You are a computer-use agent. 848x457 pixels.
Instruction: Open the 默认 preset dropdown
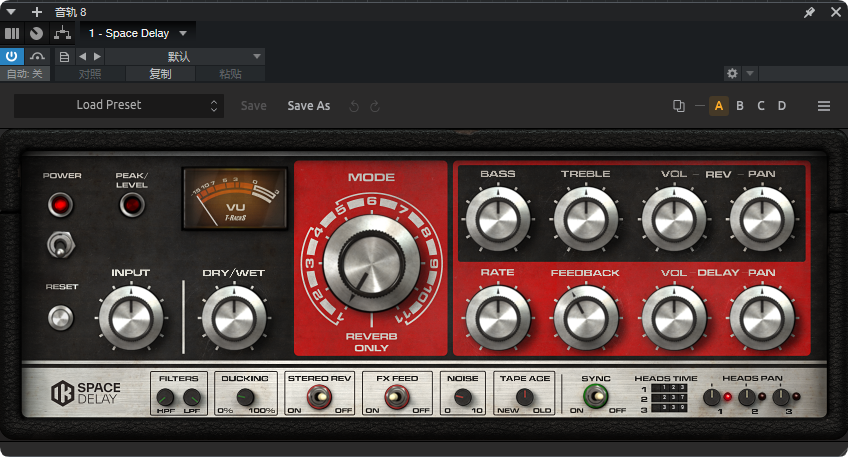point(184,57)
